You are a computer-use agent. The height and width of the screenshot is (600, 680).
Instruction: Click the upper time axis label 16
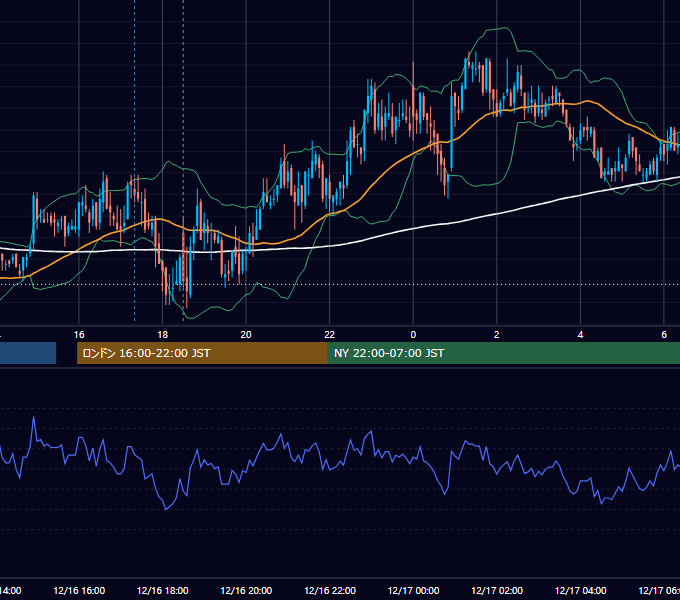pyautogui.click(x=79, y=335)
